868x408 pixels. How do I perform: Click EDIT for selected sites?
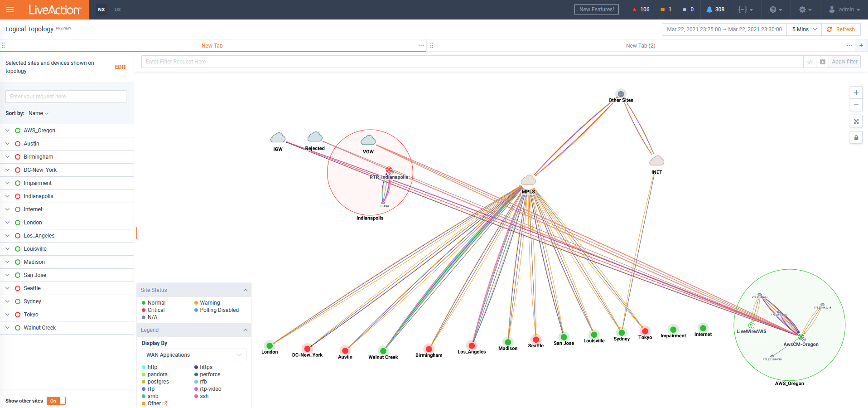[121, 67]
